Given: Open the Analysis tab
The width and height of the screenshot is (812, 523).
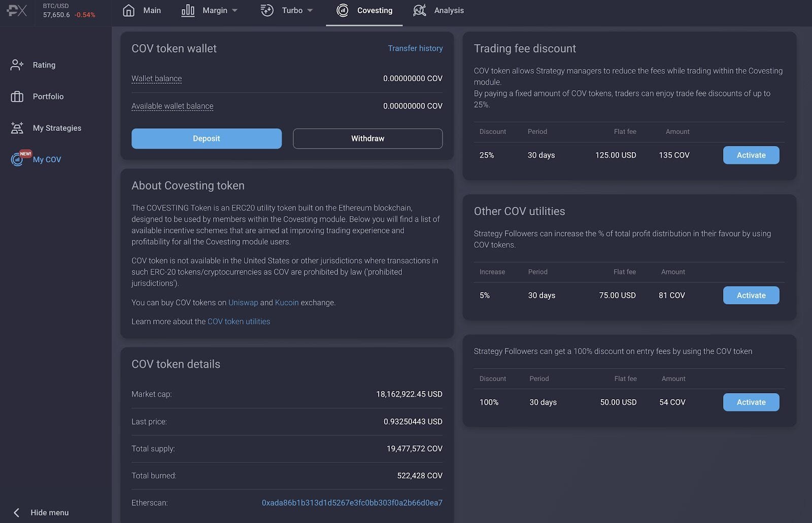Looking at the screenshot, I should [449, 10].
